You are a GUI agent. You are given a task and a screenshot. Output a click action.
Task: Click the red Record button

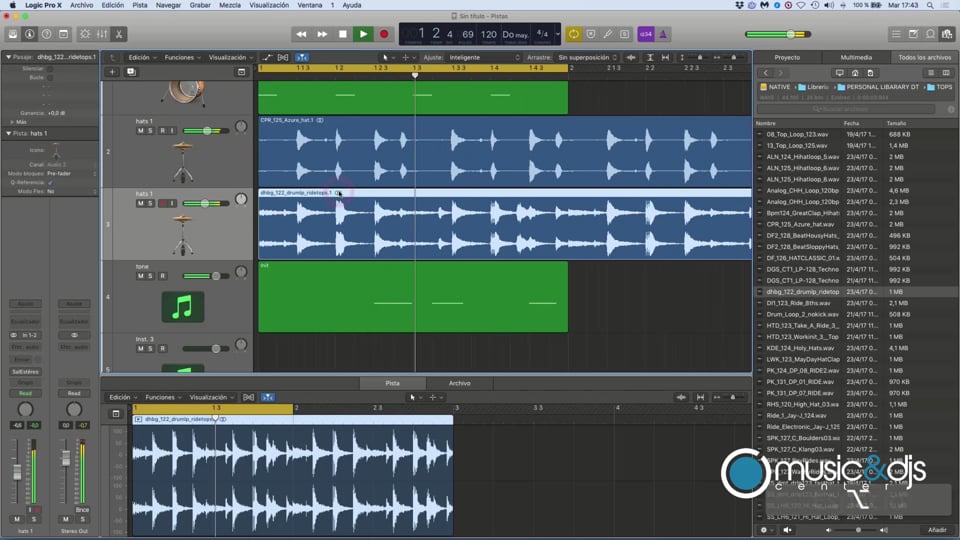[x=384, y=34]
